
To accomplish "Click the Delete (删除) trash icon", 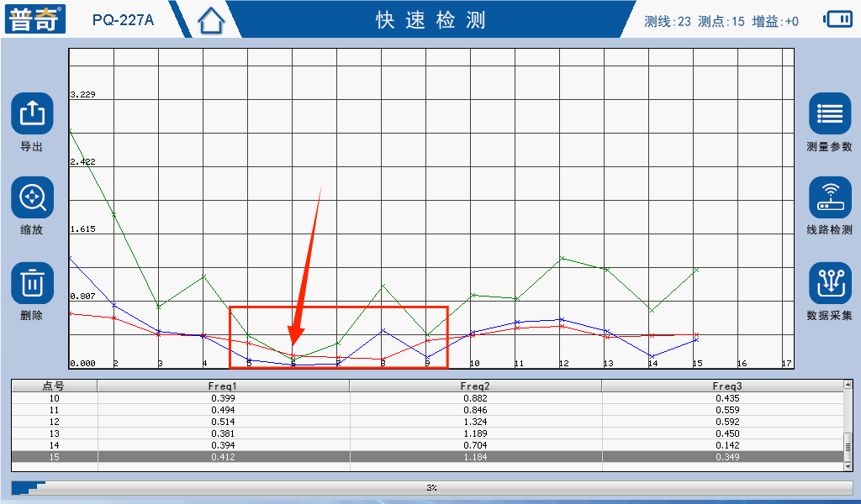I will (32, 283).
